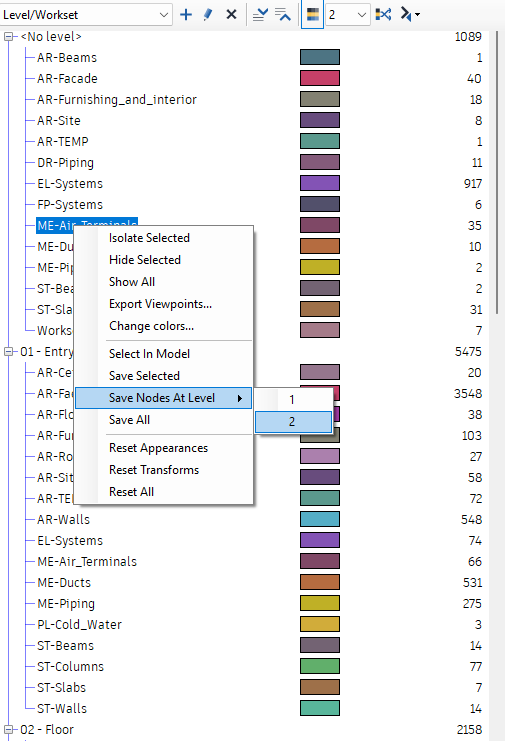
Task: Select AR-TEMP row with count 1
Action: 63,141
